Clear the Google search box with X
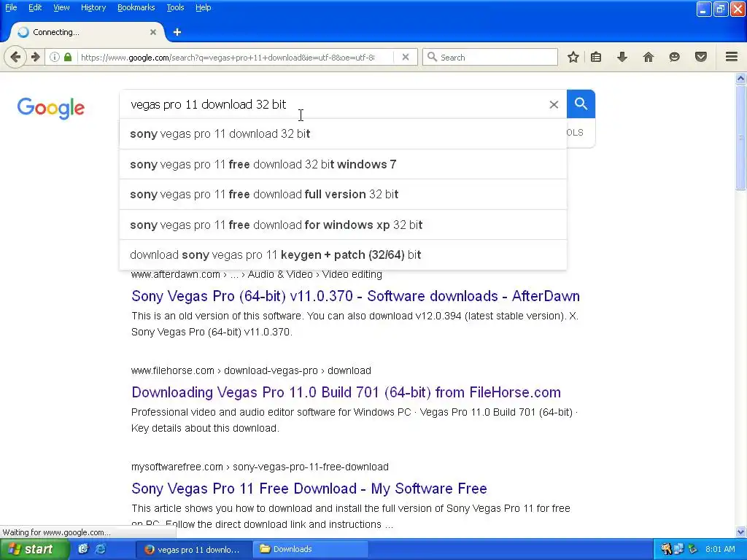This screenshot has height=560, width=747. tap(554, 104)
